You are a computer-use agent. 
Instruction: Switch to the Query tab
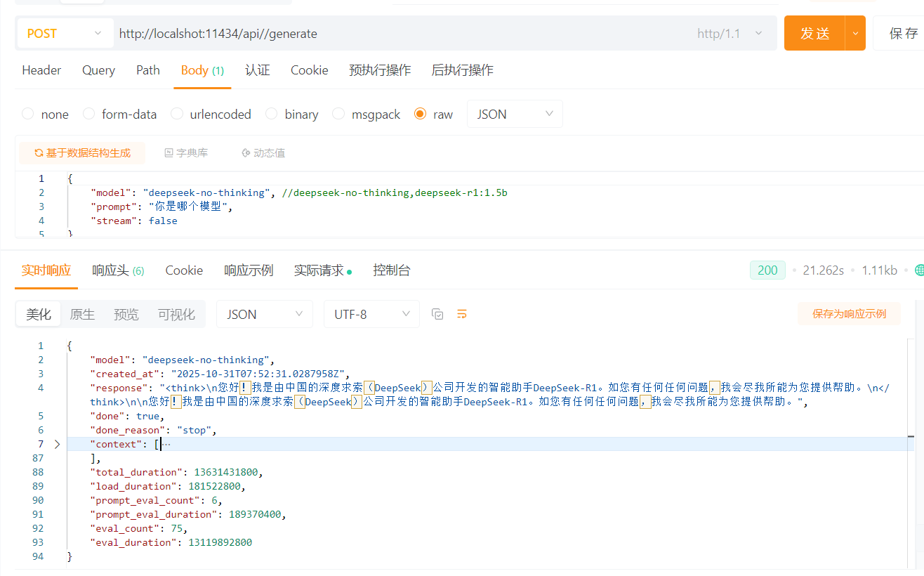[98, 70]
